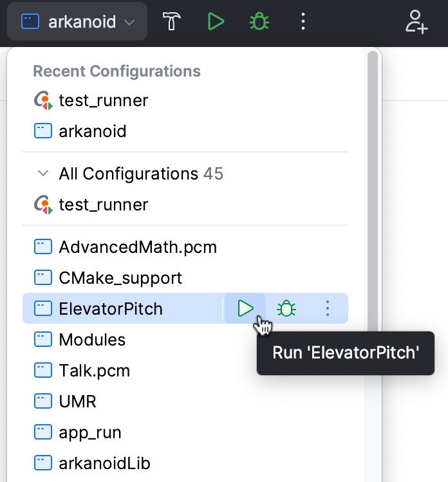Pick the UMR configuration
The width and height of the screenshot is (448, 482).
coord(77,402)
